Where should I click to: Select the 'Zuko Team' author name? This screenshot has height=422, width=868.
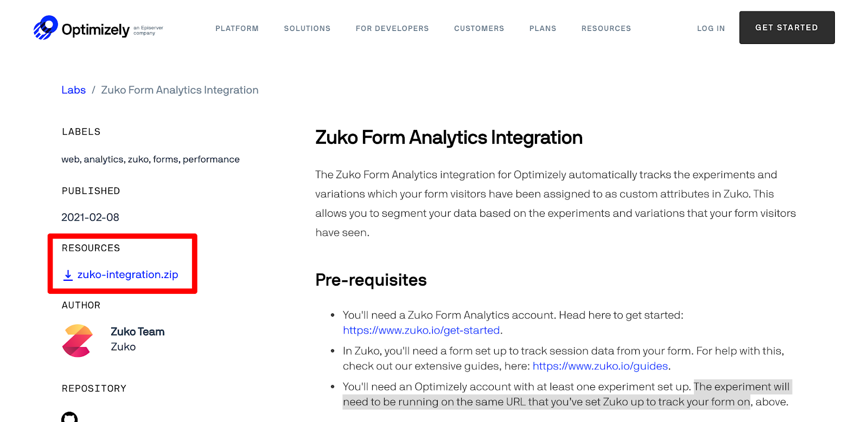click(x=137, y=331)
